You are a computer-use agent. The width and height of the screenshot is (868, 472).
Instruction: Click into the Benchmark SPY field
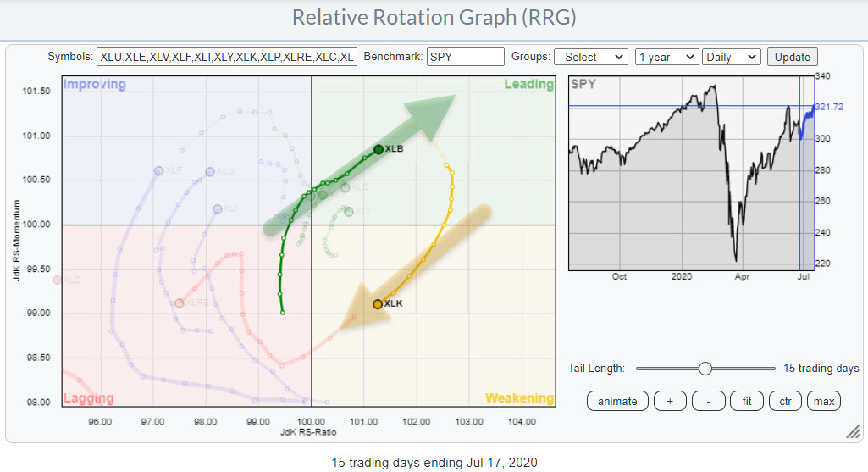(x=465, y=57)
